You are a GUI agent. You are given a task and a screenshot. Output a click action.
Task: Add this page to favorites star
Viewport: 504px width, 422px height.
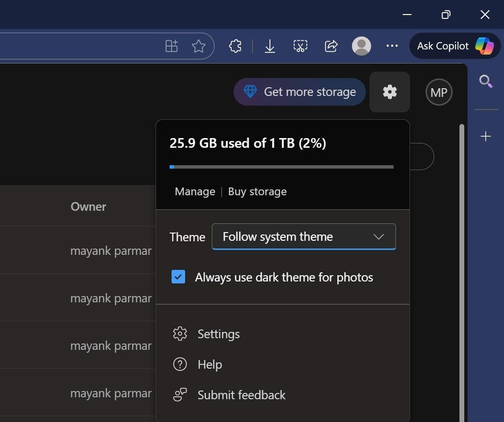pos(199,46)
